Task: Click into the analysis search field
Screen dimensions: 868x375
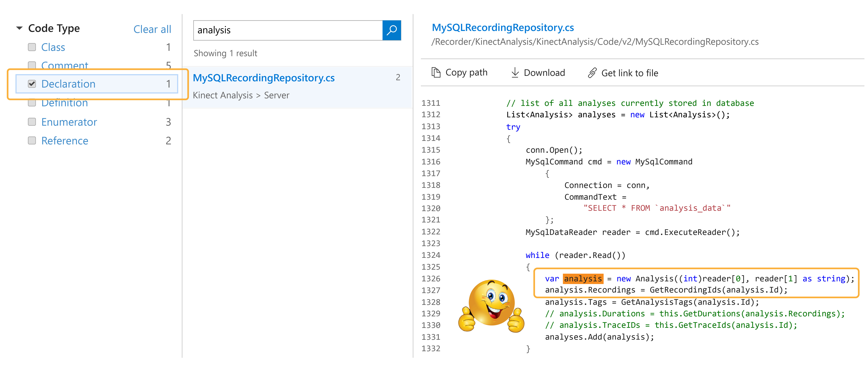Action: pos(288,30)
